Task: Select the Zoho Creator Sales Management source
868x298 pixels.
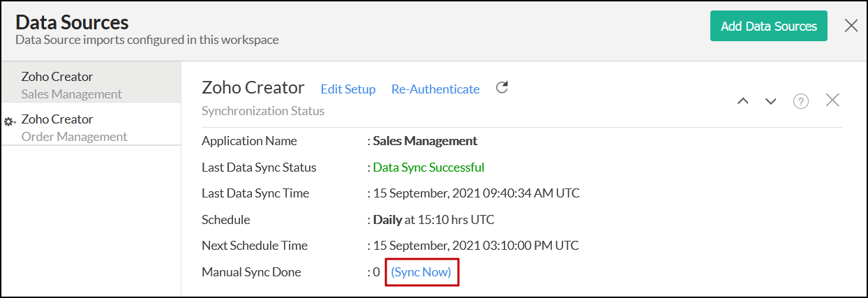Action: pos(71,85)
